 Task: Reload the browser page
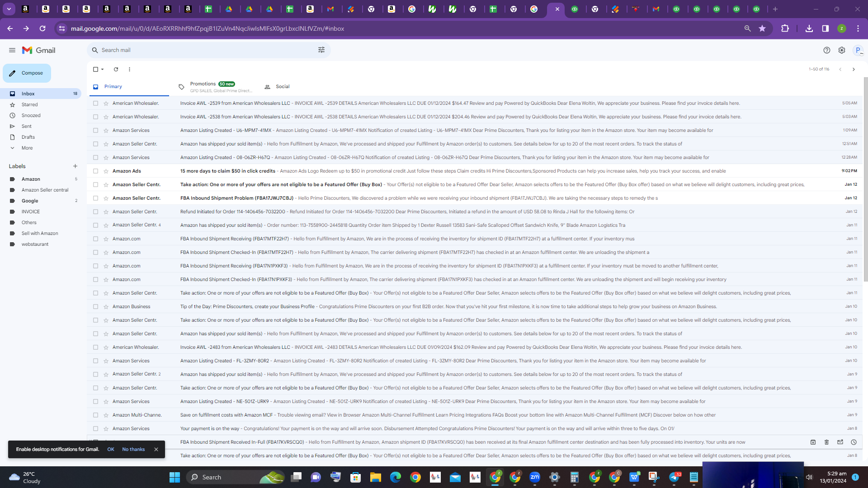[42, 28]
